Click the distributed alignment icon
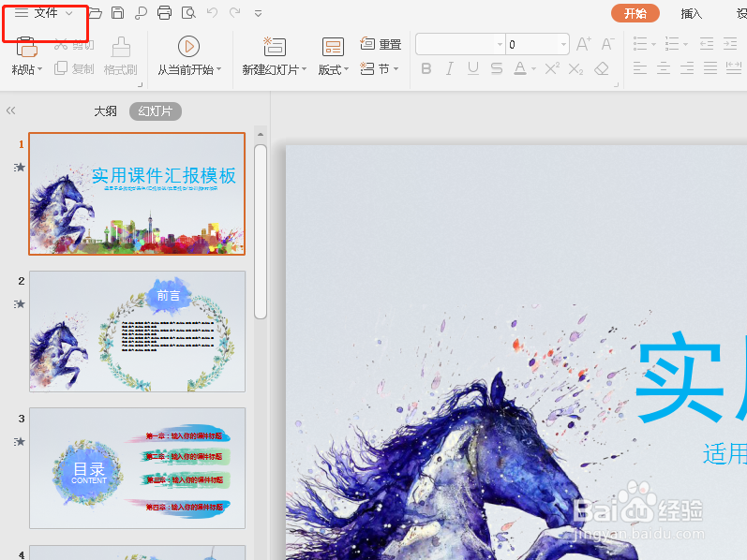 coord(734,68)
